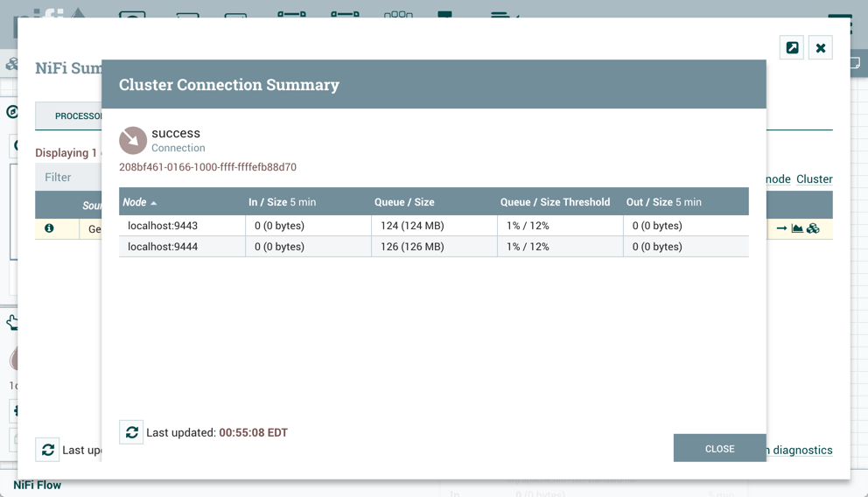Switch to the PROCESSORS tab
This screenshot has width=868, height=497.
[77, 115]
